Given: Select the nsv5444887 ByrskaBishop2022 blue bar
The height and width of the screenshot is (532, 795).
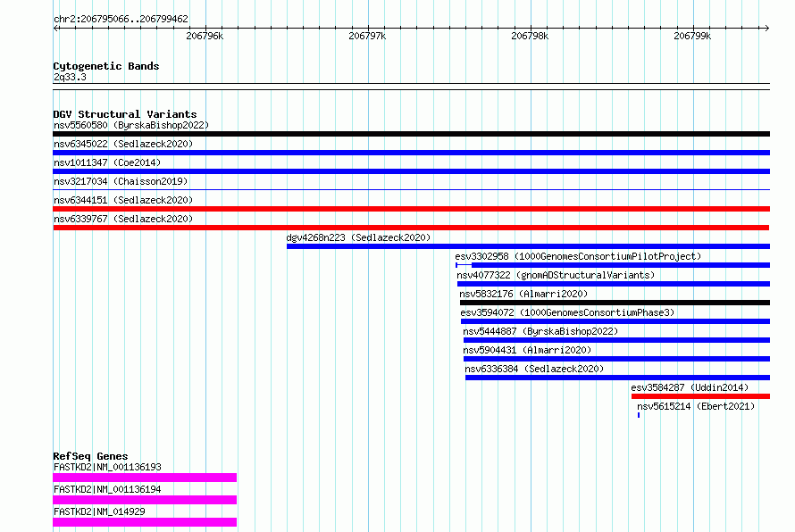Looking at the screenshot, I should 616,340.
